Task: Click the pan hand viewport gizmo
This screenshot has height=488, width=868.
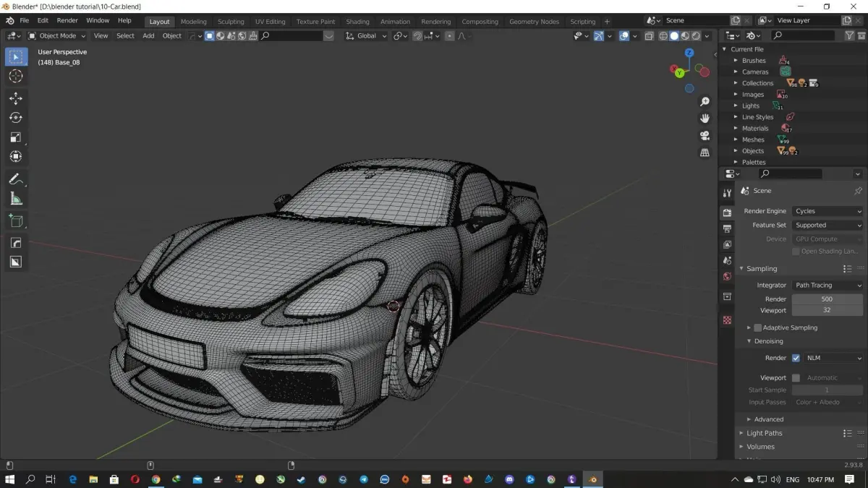Action: tap(705, 119)
